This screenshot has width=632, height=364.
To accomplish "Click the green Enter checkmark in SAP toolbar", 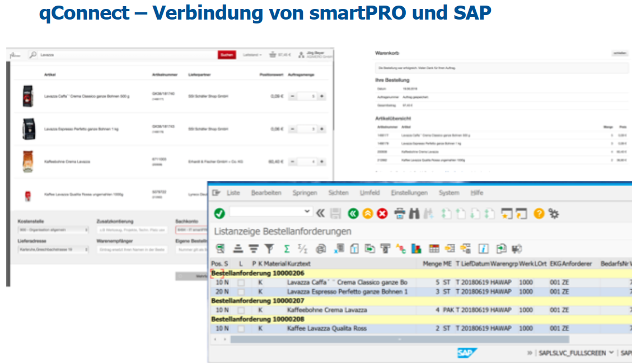I will [x=219, y=214].
